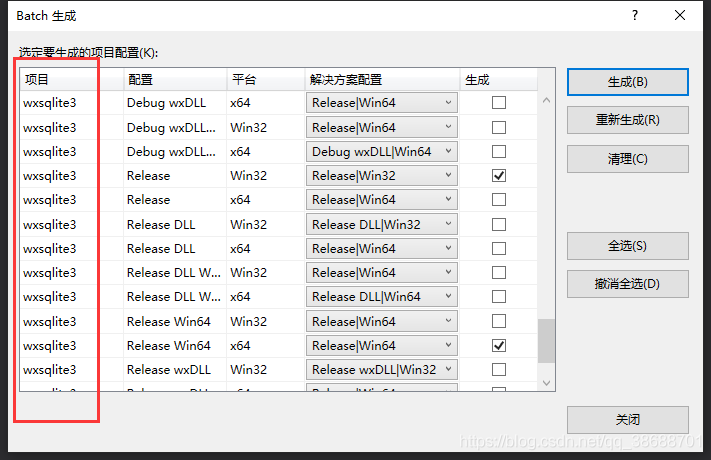Open the Release|Win32 dropdown
Viewport: 711px width, 460px height.
coord(382,176)
